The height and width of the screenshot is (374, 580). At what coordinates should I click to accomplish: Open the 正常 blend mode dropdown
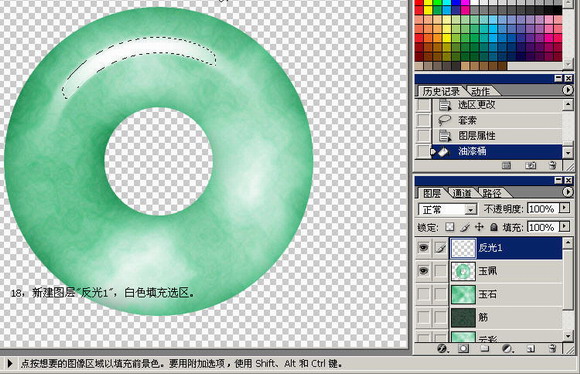471,210
